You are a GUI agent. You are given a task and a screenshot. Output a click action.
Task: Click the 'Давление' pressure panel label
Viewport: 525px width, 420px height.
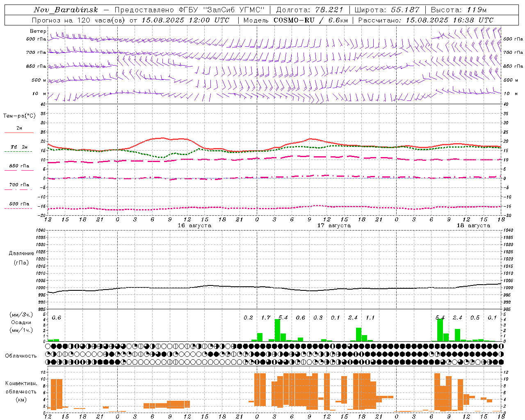[21, 253]
